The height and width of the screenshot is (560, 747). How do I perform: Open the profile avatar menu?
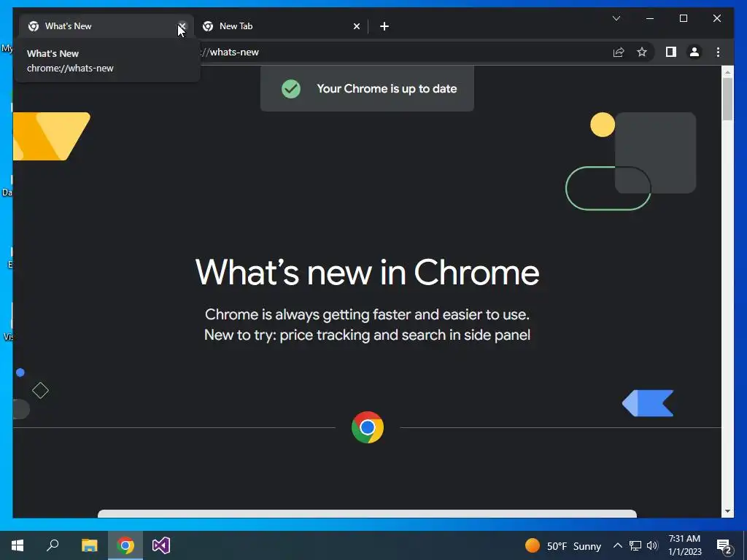click(x=694, y=52)
